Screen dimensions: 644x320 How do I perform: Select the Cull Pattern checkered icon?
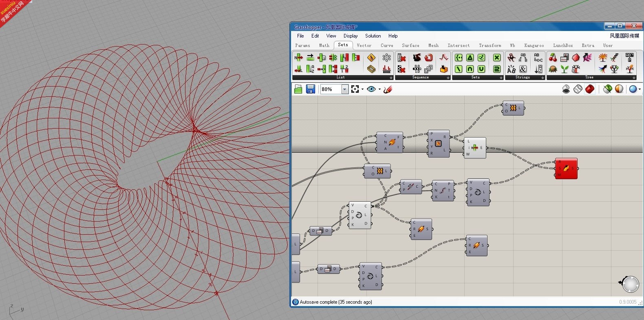point(401,69)
